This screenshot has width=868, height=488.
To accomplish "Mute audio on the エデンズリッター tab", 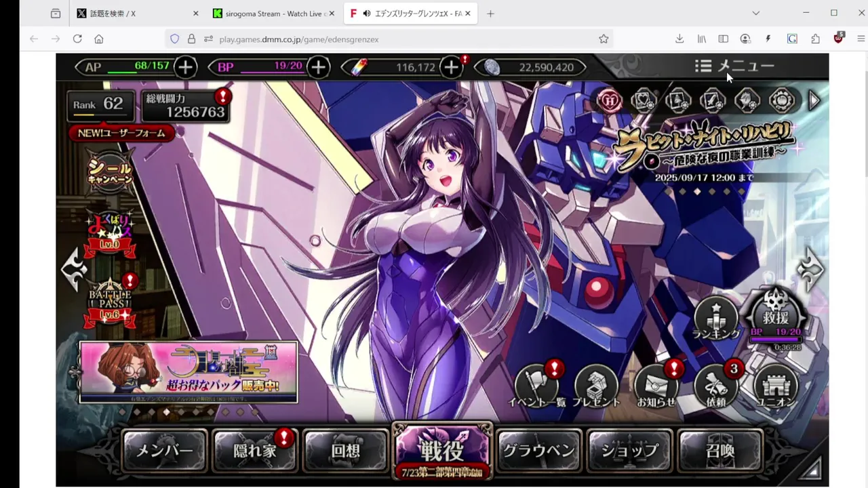I will point(367,14).
